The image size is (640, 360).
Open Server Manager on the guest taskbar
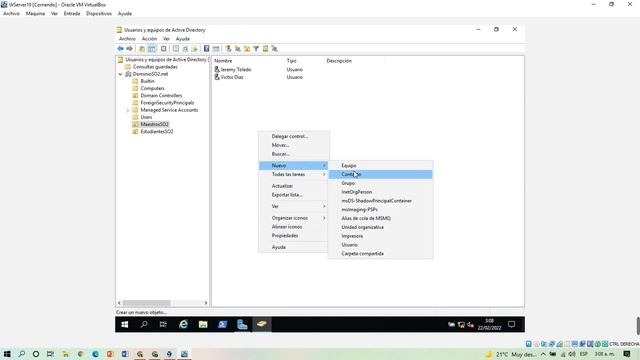[242, 324]
